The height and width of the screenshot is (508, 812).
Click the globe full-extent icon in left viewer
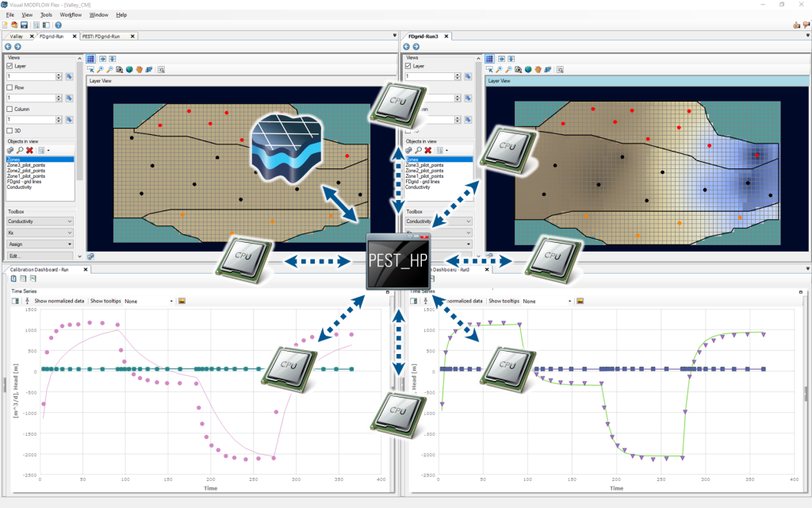128,69
